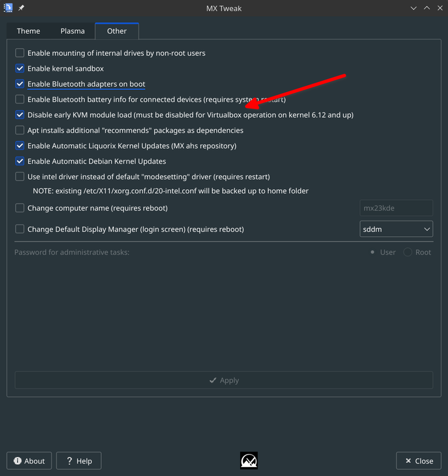Click the Apply button

click(224, 380)
